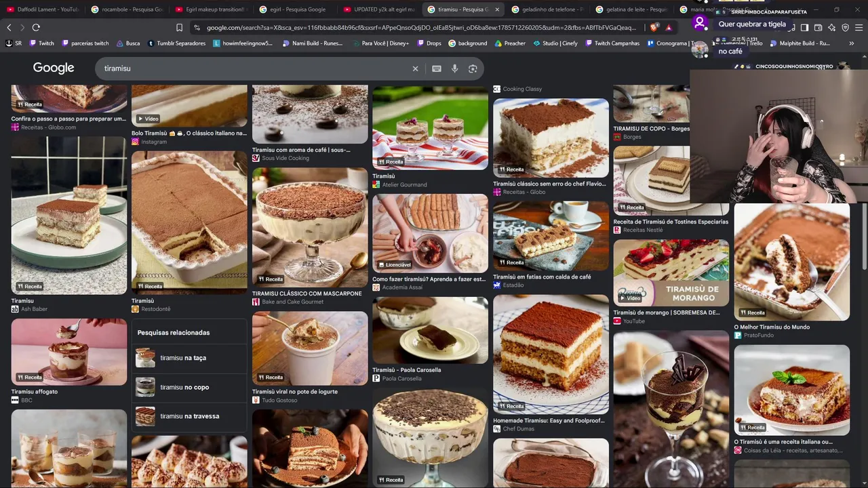This screenshot has width=868, height=488.
Task: Open Homemade Tiramisu Chef Dumas image
Action: point(551,354)
